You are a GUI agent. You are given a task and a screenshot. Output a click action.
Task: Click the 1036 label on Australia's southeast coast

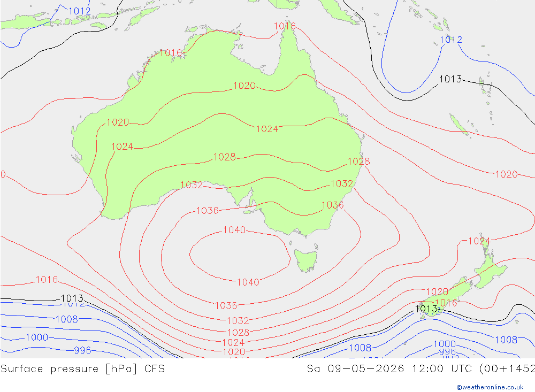pos(333,205)
